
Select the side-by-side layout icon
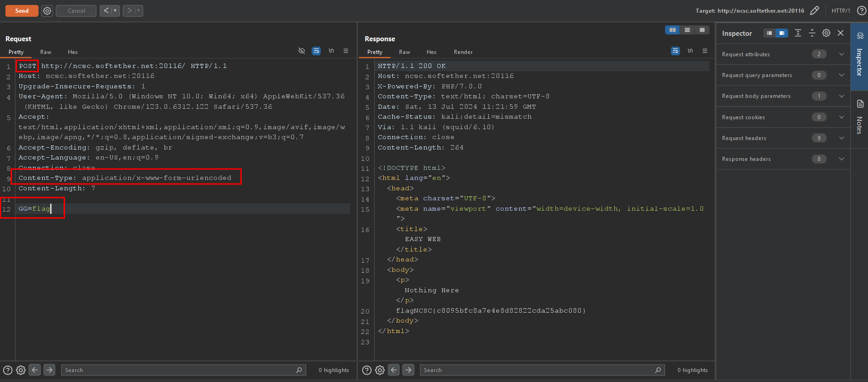672,30
